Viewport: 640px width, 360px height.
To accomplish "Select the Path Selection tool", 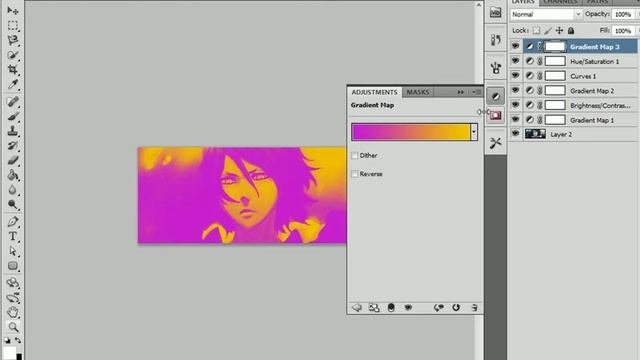I will pyautogui.click(x=13, y=251).
